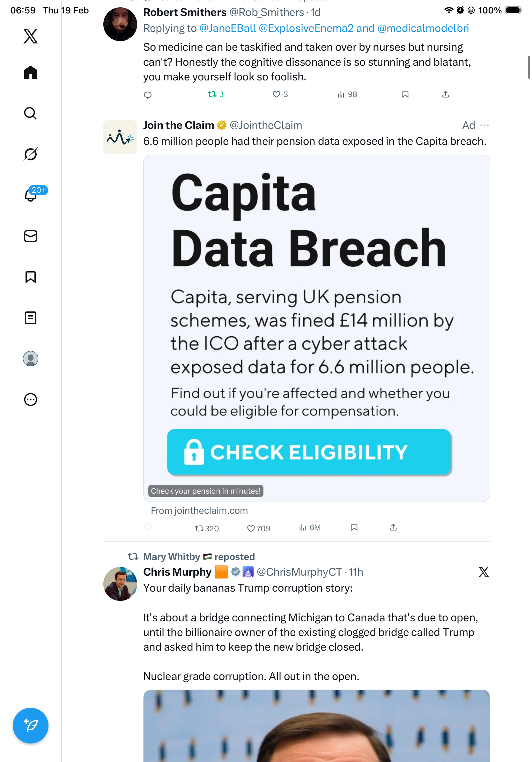Screen dimensions: 532x762
Task: Toggle like on Robert Smithers' reply
Action: pyautogui.click(x=276, y=94)
